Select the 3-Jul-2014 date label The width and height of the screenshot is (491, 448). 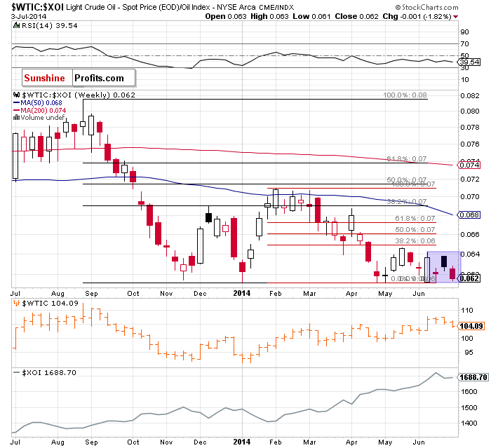(29, 16)
